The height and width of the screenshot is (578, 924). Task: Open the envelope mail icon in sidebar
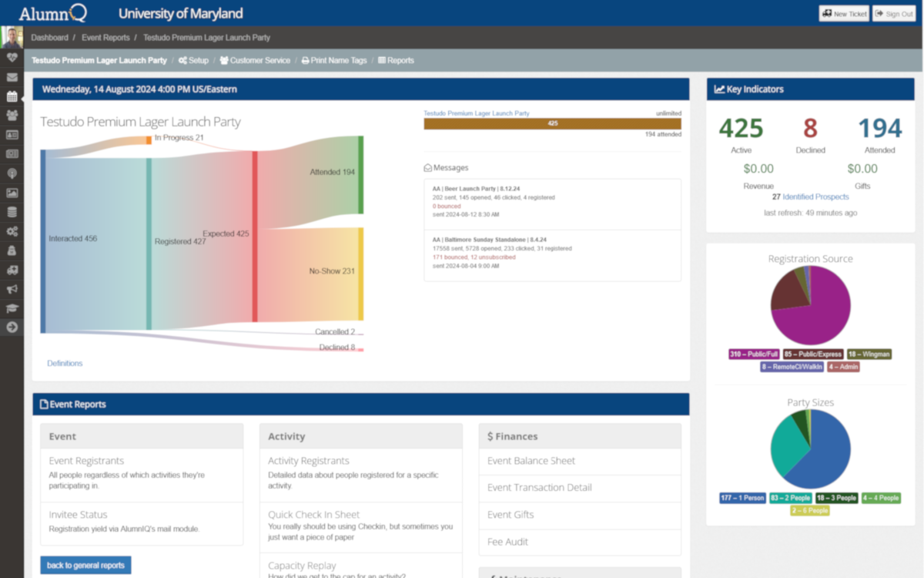pos(12,77)
